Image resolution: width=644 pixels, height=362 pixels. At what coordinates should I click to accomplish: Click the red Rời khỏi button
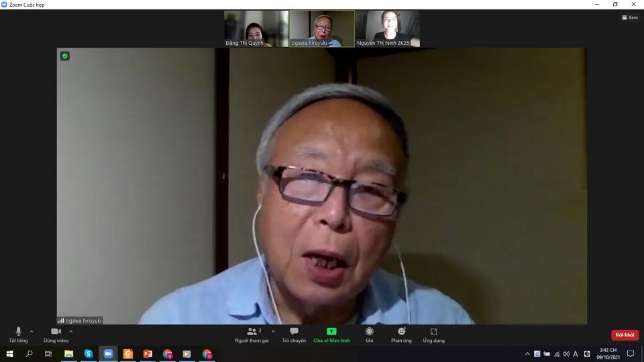pyautogui.click(x=625, y=335)
